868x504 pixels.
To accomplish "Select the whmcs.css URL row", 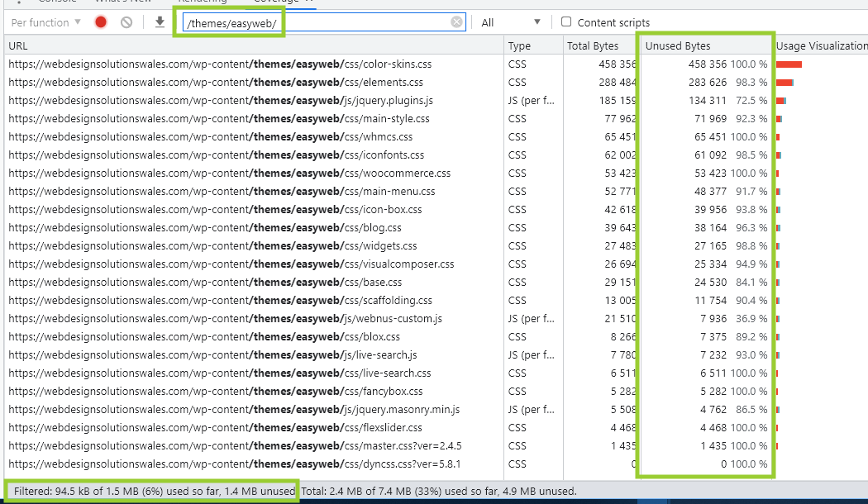I will coord(436,136).
